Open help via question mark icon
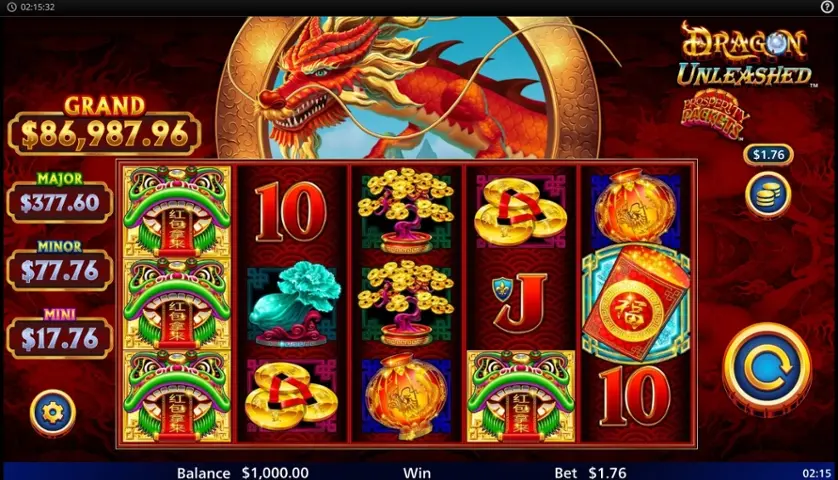 pyautogui.click(x=826, y=7)
